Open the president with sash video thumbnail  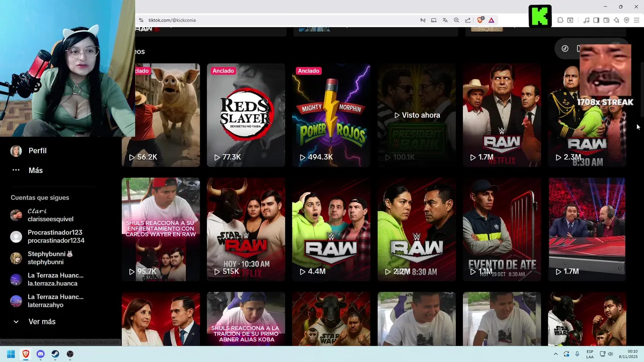pyautogui.click(x=160, y=319)
